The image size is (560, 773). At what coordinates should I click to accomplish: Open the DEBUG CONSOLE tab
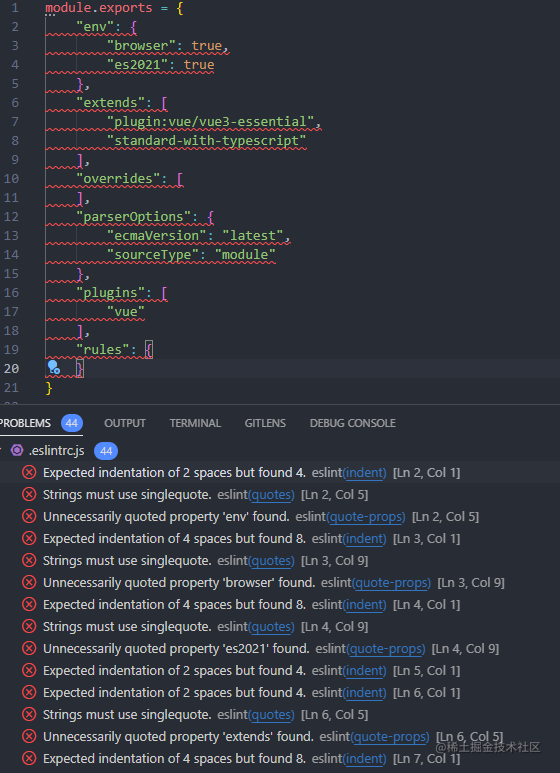pos(352,423)
